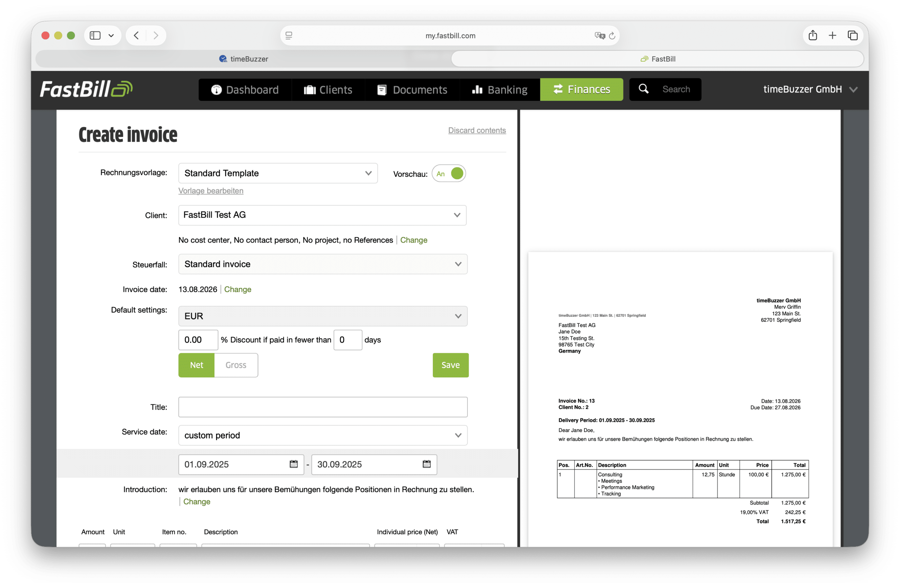
Task: Click the FastBill logo
Action: coord(86,89)
